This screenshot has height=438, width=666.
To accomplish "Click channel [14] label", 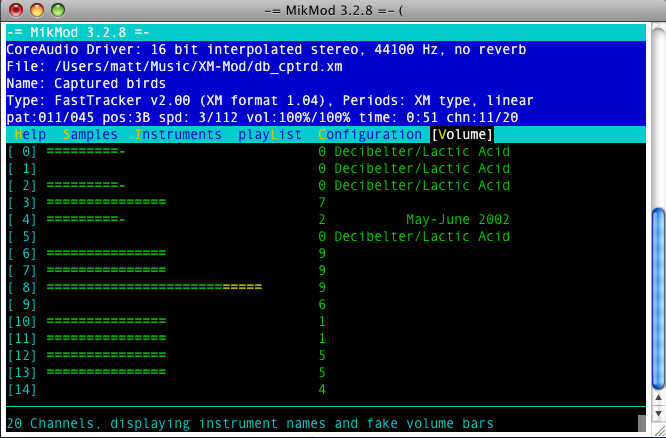I will 23,390.
